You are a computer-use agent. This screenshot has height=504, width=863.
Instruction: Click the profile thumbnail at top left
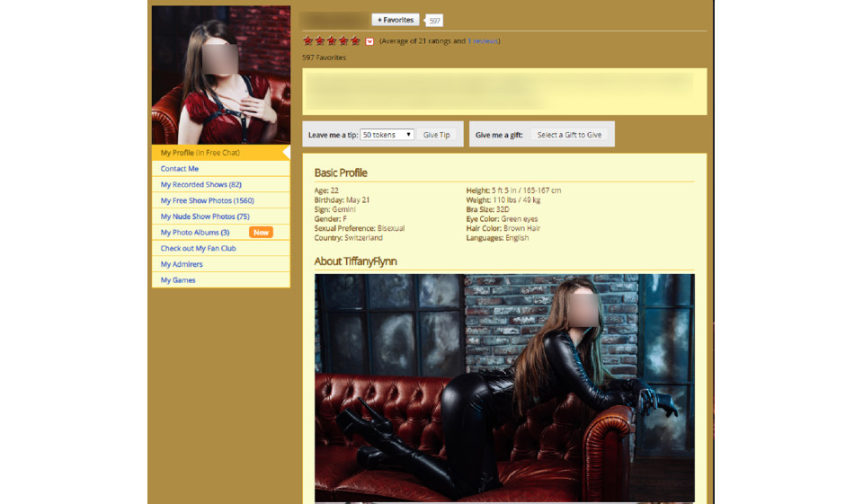[220, 75]
